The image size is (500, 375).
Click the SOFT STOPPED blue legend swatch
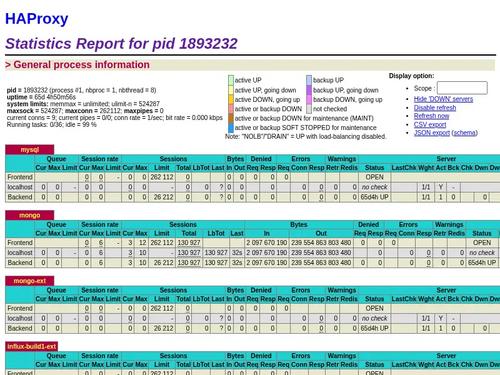click(231, 128)
